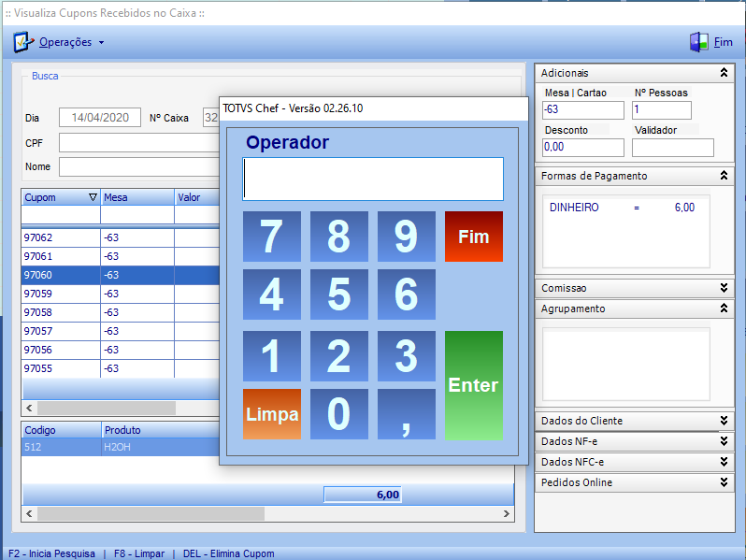Select coupon row 97060

tap(121, 275)
